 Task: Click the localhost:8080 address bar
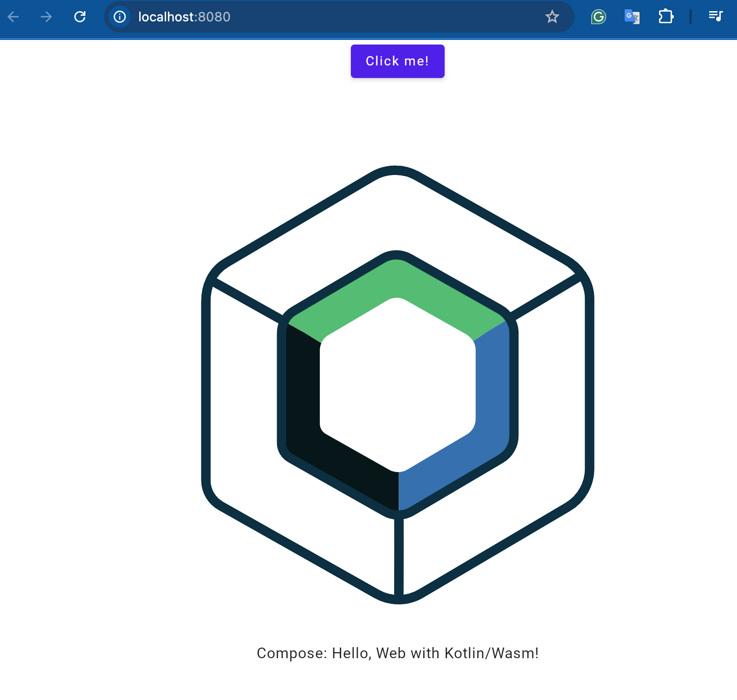tap(339, 17)
